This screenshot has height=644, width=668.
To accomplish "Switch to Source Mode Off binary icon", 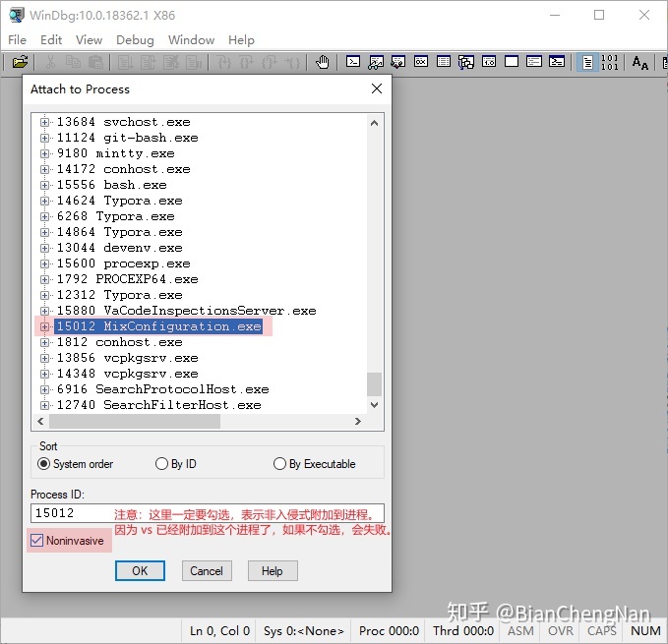I will (x=609, y=62).
